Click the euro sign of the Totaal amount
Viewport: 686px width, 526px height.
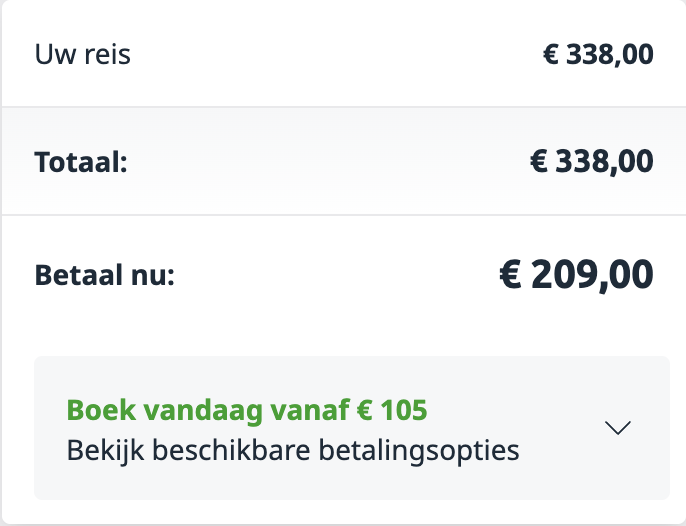(x=540, y=160)
